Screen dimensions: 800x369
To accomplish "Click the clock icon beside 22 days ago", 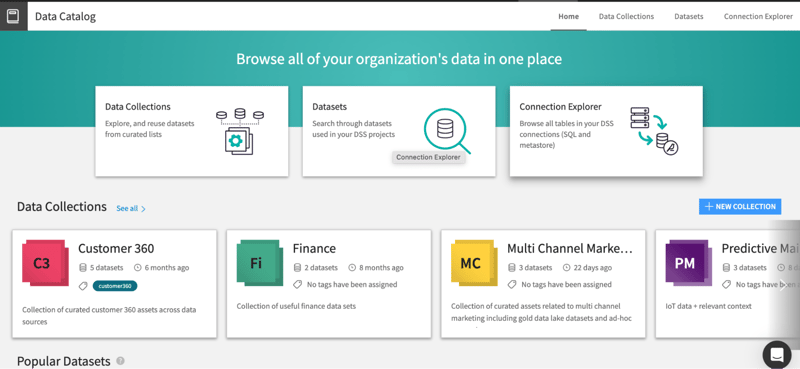I will pos(566,267).
